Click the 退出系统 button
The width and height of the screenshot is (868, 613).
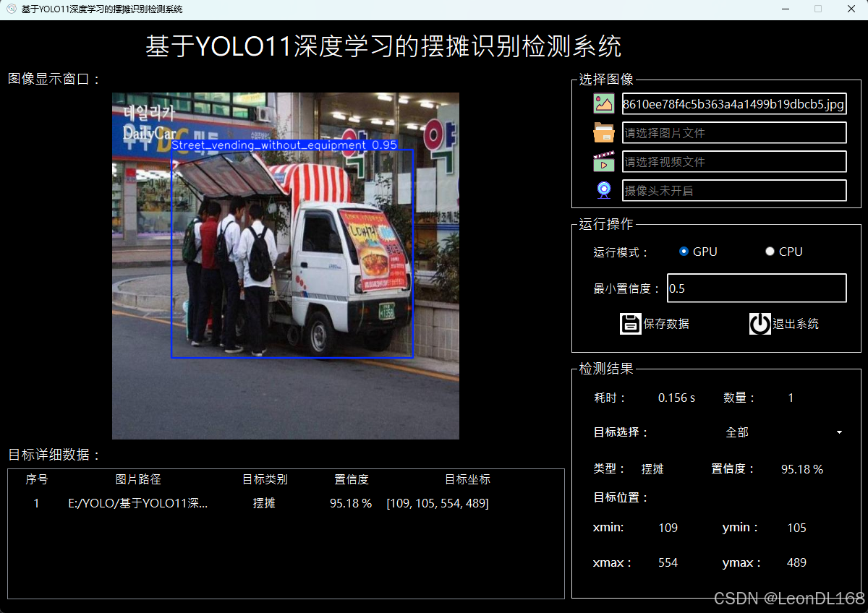[x=784, y=323]
